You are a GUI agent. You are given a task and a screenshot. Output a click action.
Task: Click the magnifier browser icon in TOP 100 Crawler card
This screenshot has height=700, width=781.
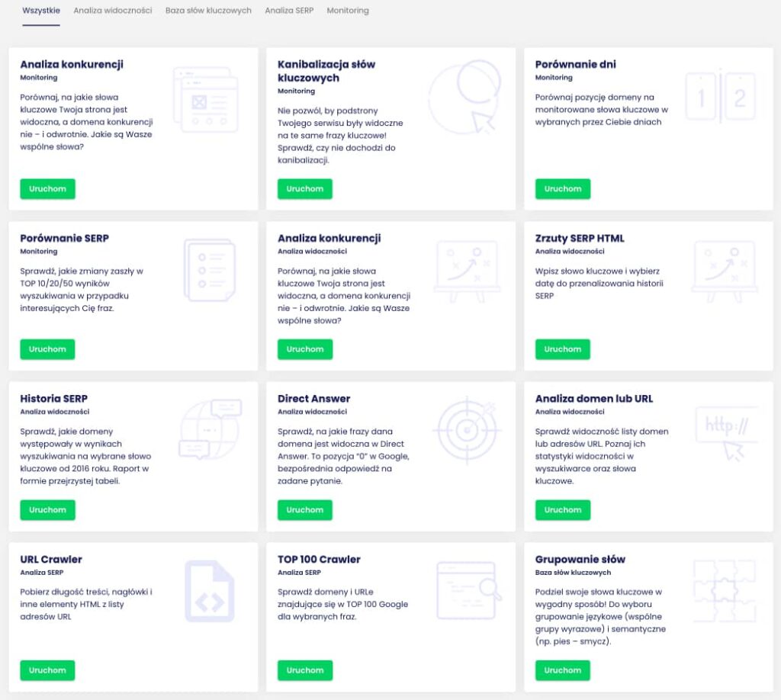tap(468, 588)
